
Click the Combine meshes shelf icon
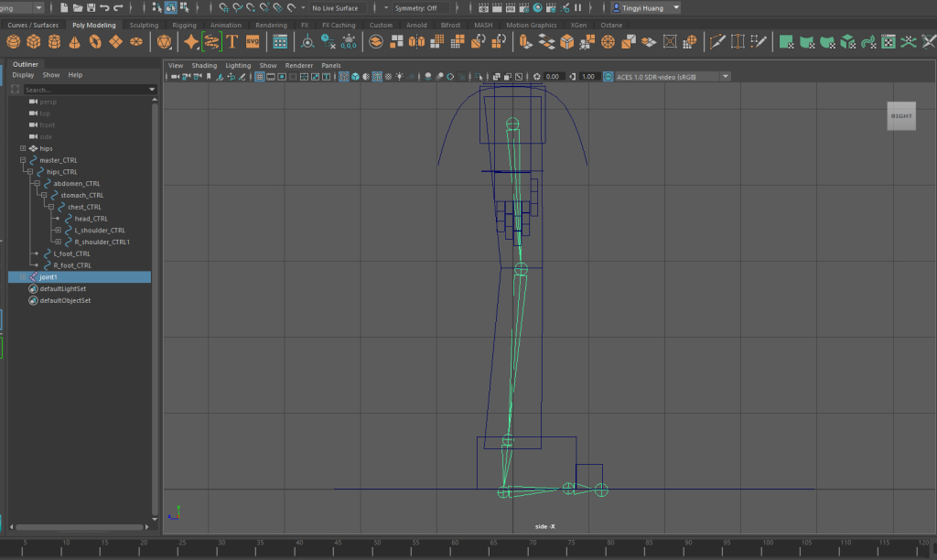pos(376,42)
